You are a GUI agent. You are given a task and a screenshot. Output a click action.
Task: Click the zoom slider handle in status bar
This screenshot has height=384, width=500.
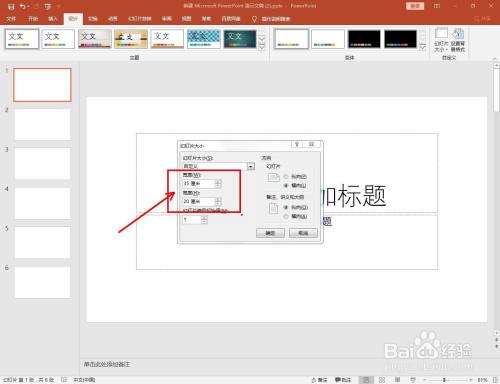click(x=444, y=380)
